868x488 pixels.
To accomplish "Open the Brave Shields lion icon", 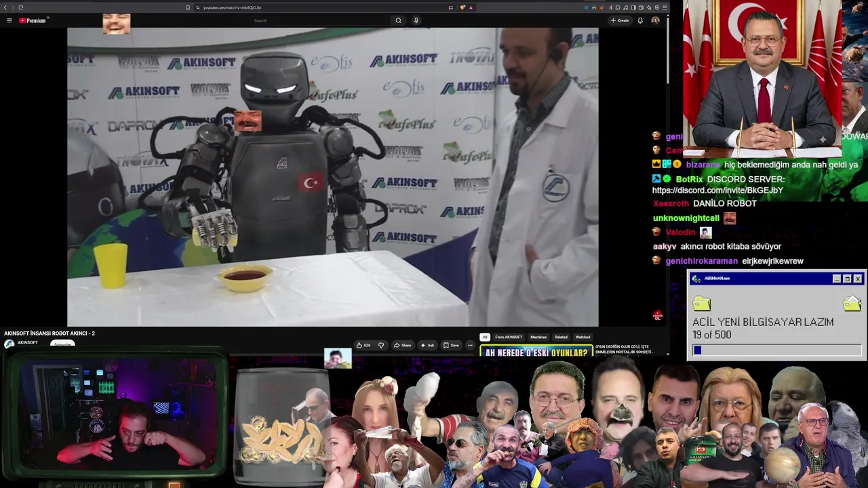I will tap(462, 7).
